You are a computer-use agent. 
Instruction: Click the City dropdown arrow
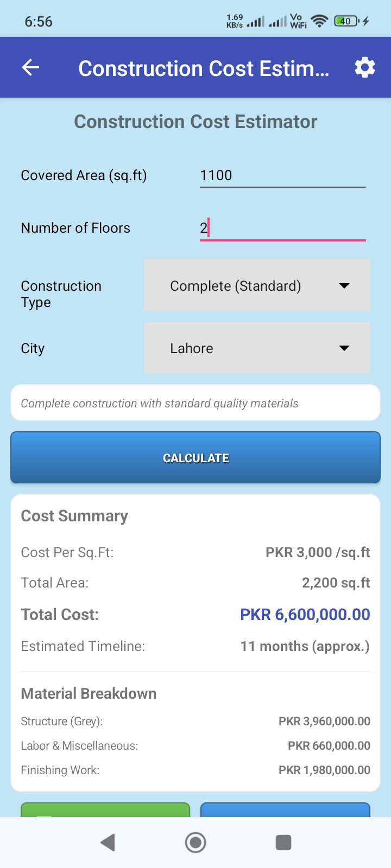(344, 348)
